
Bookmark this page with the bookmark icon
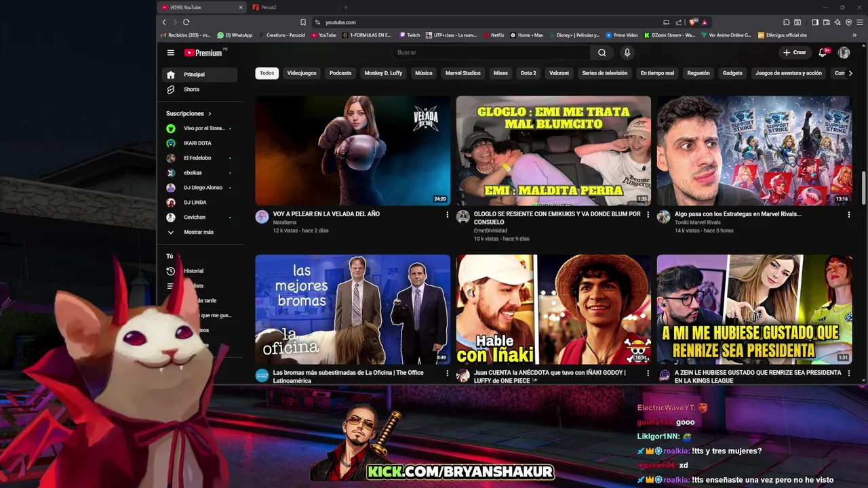[x=303, y=22]
